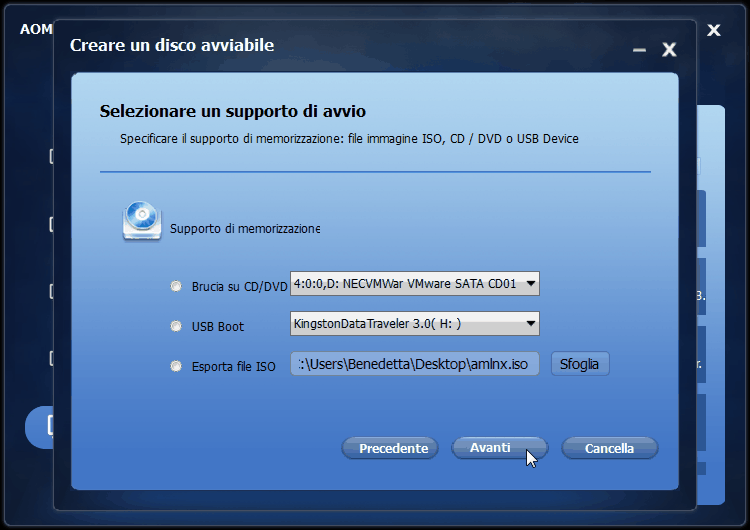This screenshot has width=750, height=530.
Task: Minimize the Creare un disco avviabile dialog
Action: tap(639, 49)
